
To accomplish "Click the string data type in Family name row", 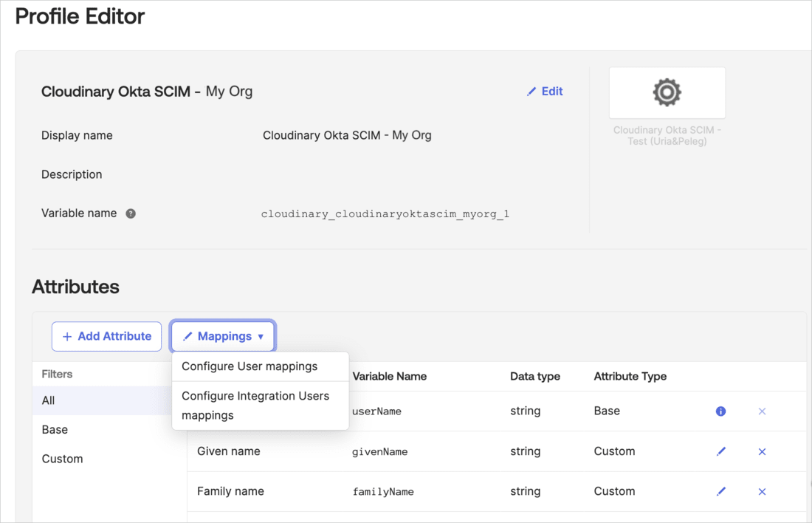I will tap(525, 490).
